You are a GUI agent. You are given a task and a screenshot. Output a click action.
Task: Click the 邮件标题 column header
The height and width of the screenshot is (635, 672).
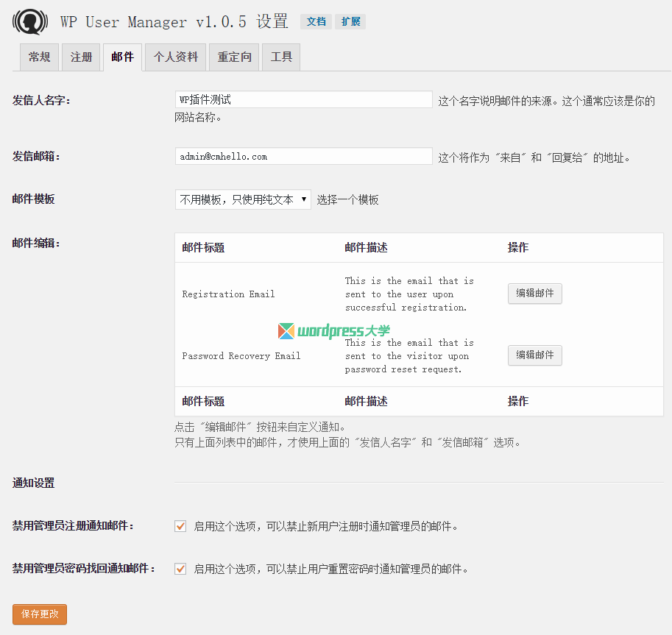pyautogui.click(x=203, y=247)
